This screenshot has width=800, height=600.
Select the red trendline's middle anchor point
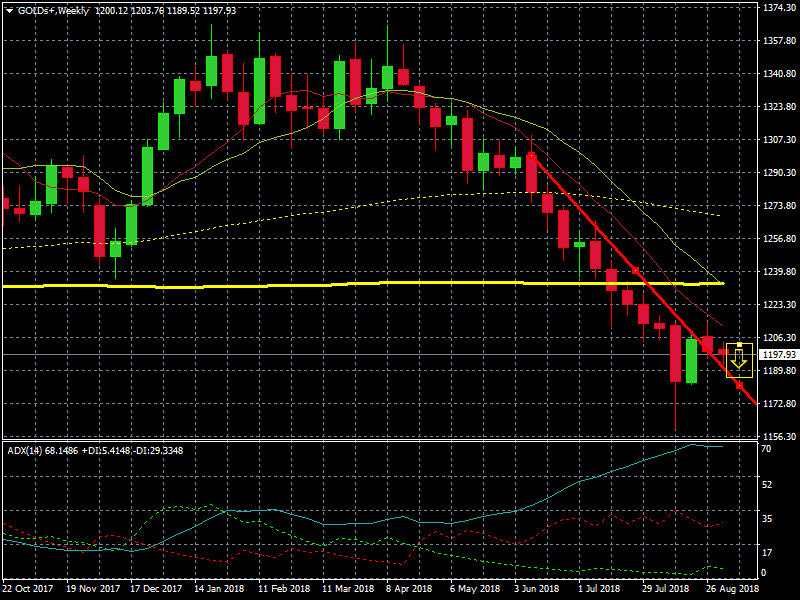pyautogui.click(x=636, y=270)
